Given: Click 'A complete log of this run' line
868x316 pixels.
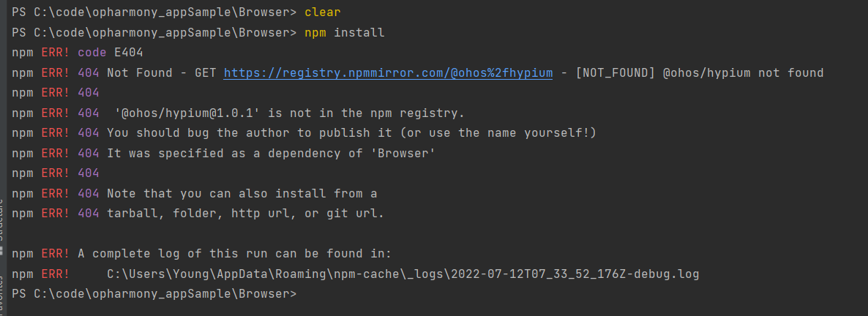Looking at the screenshot, I should tap(235, 254).
